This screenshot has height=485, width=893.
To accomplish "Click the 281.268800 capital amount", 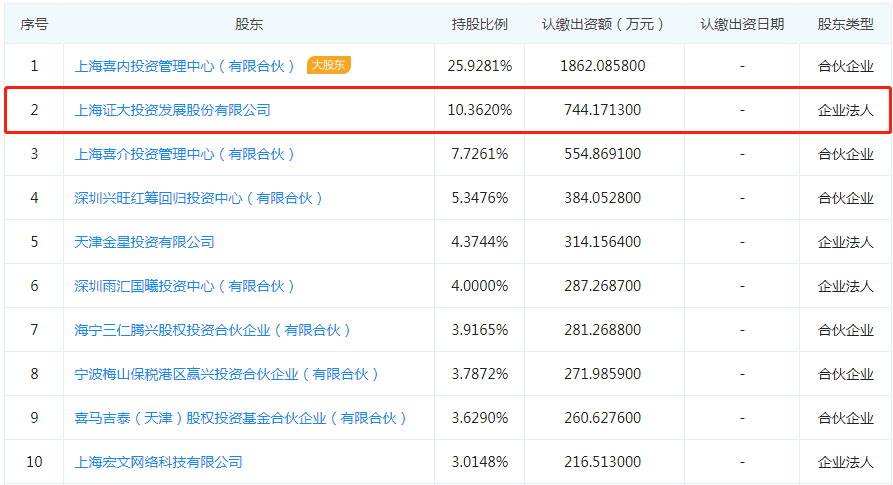I will (x=603, y=330).
